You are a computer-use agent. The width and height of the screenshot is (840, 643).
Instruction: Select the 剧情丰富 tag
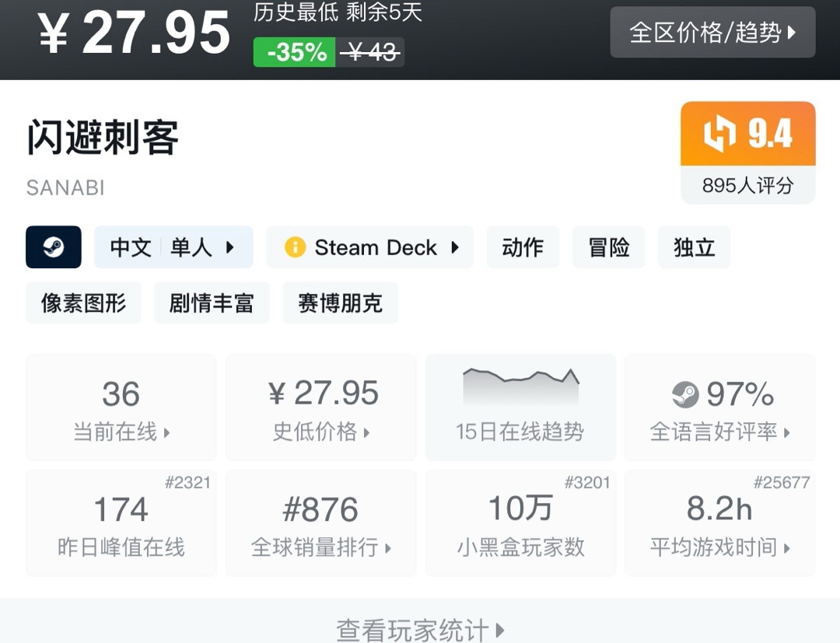click(212, 302)
